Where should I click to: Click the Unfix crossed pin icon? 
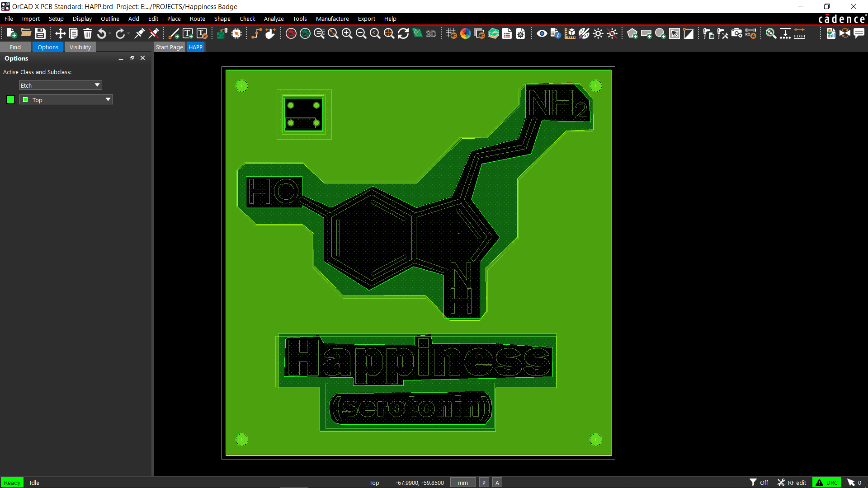click(154, 33)
